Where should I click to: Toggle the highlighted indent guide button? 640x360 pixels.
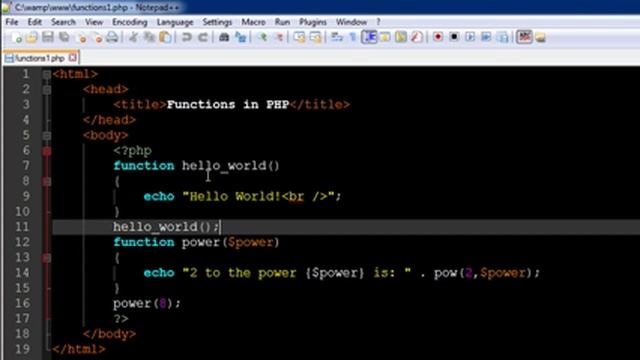(x=369, y=37)
